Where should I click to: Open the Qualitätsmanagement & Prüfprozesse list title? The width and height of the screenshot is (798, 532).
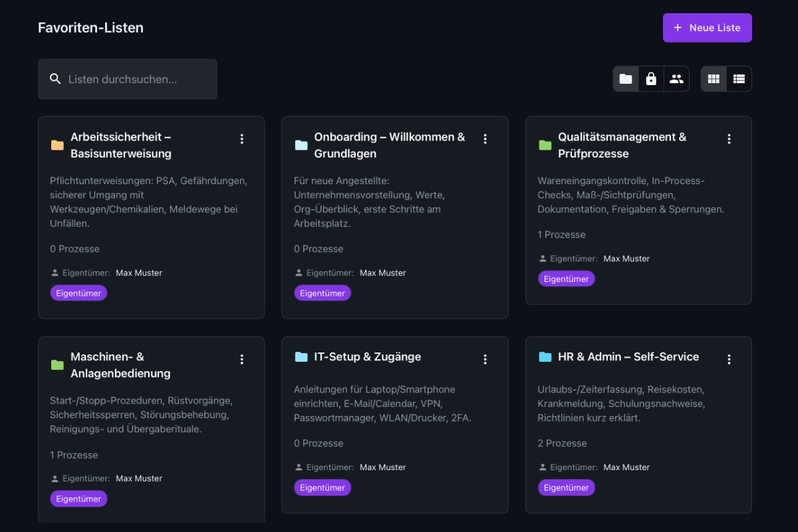tap(622, 145)
